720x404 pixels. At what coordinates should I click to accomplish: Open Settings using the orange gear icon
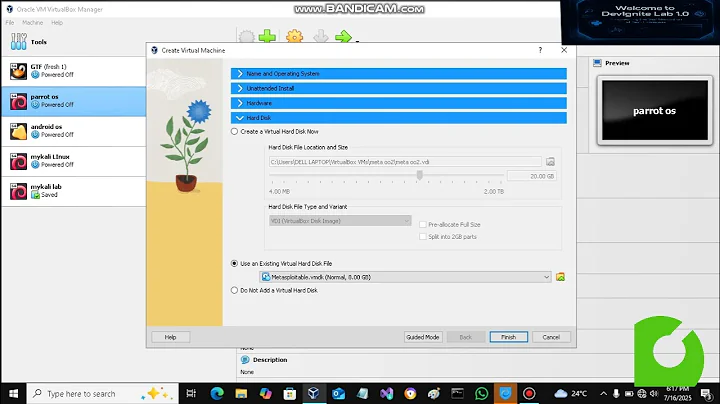[294, 36]
